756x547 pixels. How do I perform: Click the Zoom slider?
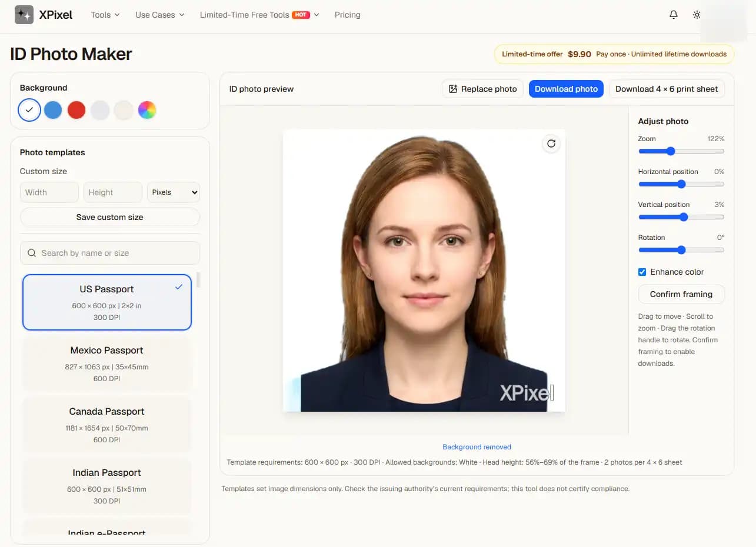pyautogui.click(x=681, y=151)
